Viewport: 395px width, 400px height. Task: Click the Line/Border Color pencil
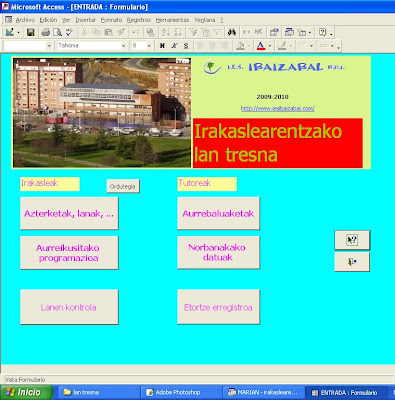coord(282,46)
